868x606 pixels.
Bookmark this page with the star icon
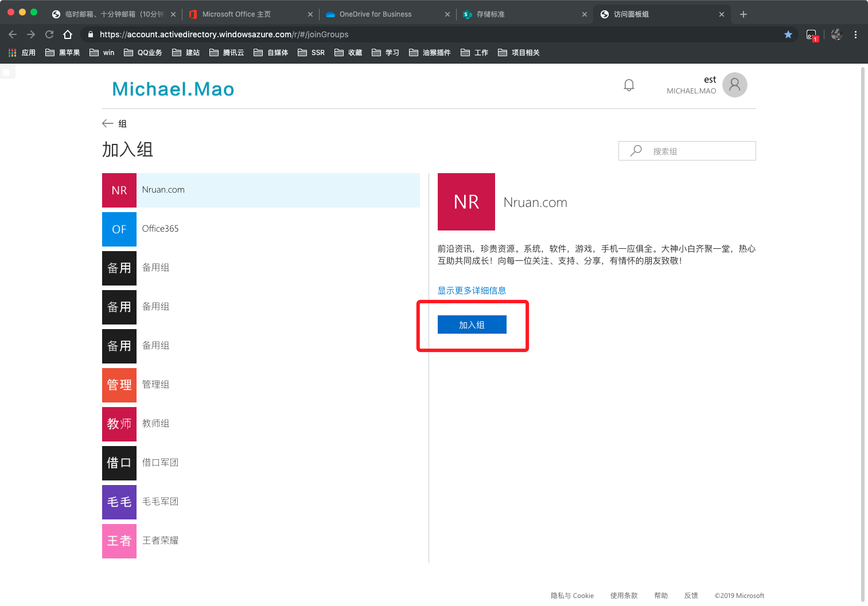pos(788,34)
